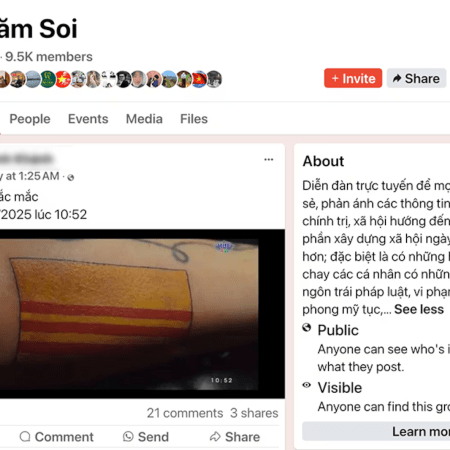Click the globe privacy icon beside post time
This screenshot has width=450, height=450.
click(71, 177)
